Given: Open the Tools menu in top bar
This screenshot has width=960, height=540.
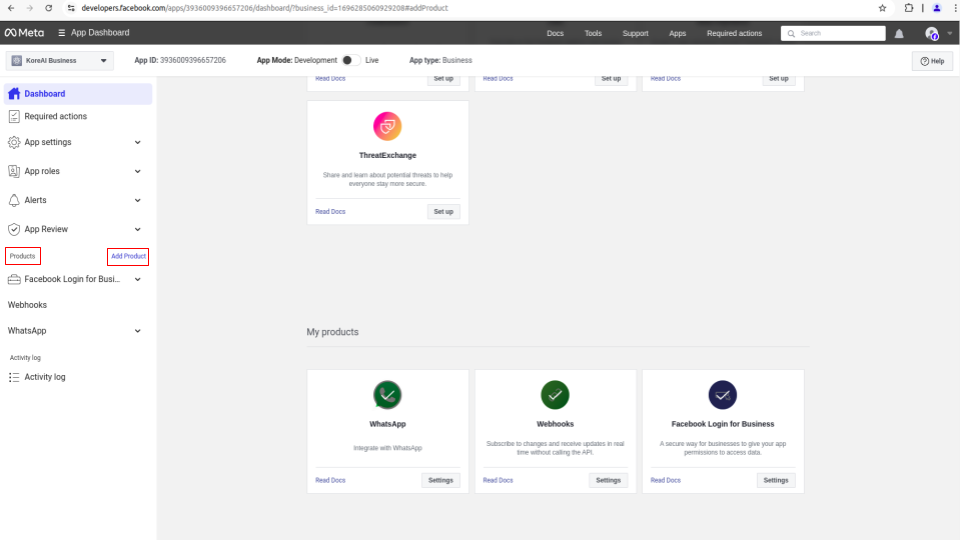Looking at the screenshot, I should 593,33.
